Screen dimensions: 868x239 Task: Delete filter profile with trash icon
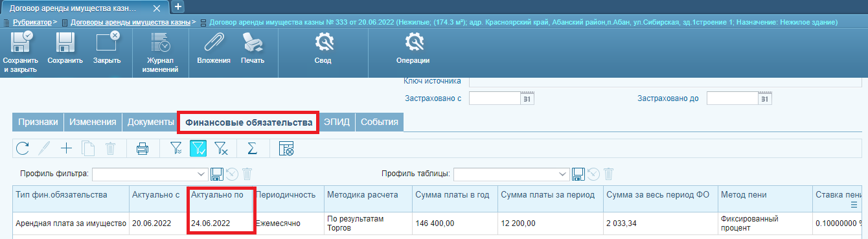(247, 174)
